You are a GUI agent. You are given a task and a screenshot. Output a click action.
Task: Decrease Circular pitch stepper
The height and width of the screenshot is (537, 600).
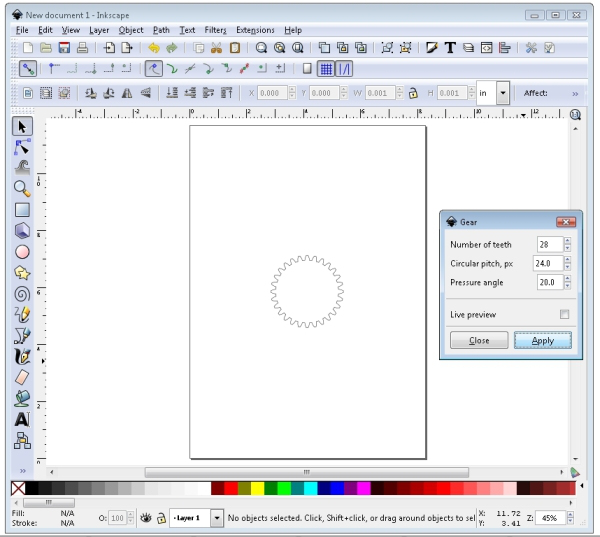(567, 267)
